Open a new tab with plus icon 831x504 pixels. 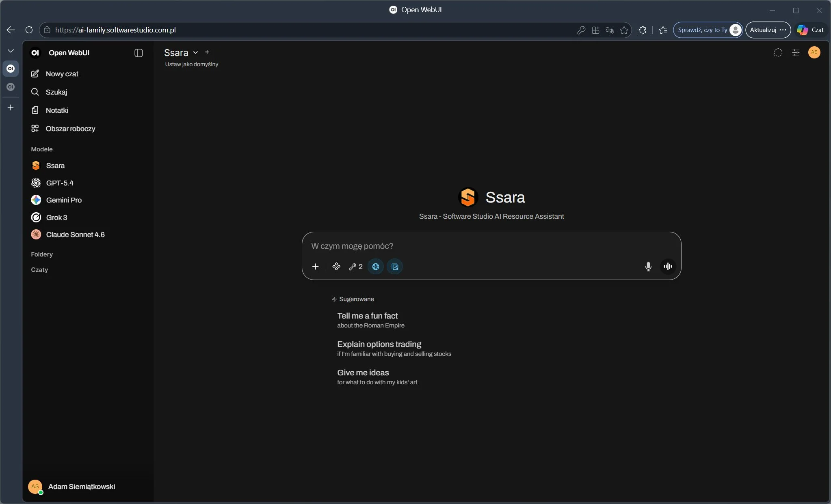click(11, 108)
